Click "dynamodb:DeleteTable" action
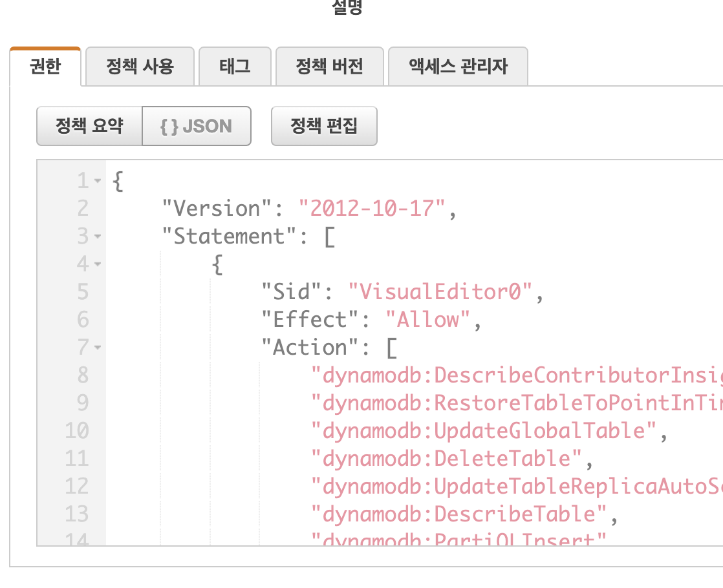 pyautogui.click(x=446, y=459)
